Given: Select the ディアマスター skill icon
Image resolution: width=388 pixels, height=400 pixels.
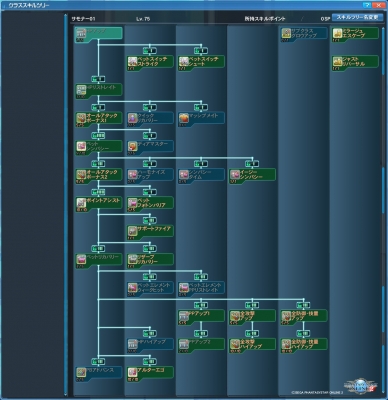Looking at the screenshot, I should coord(132,147).
